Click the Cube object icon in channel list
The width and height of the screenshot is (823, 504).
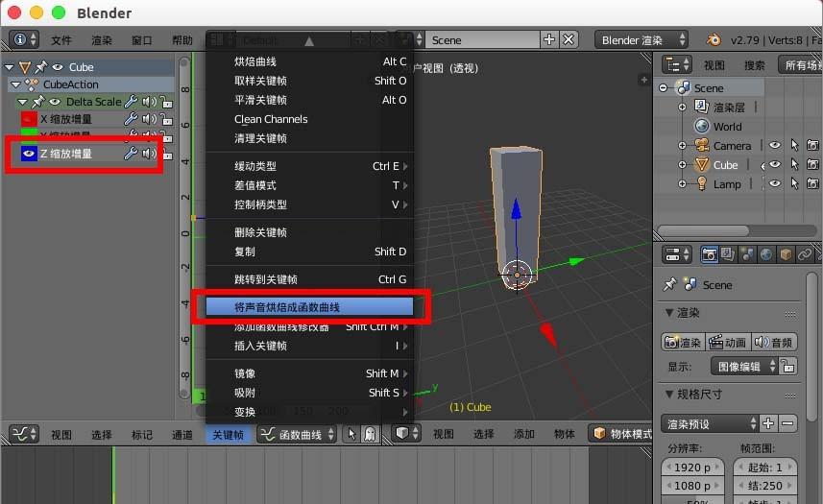pyautogui.click(x=25, y=67)
